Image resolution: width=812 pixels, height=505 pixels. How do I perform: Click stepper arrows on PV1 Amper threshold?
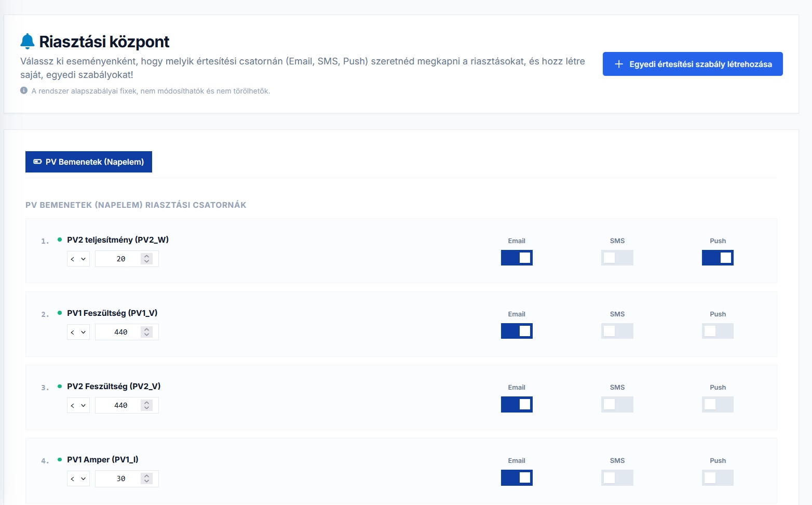147,479
